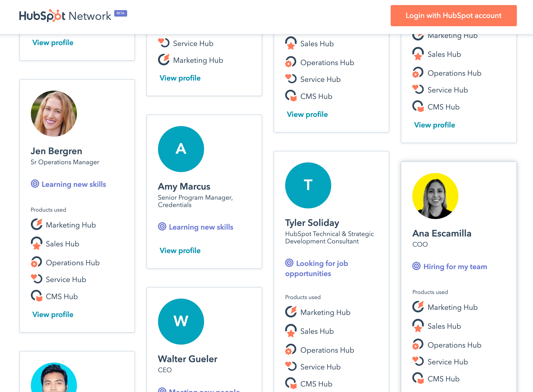Click View profile link on Amy Marcus's card
Image resolution: width=533 pixels, height=392 pixels.
[180, 250]
